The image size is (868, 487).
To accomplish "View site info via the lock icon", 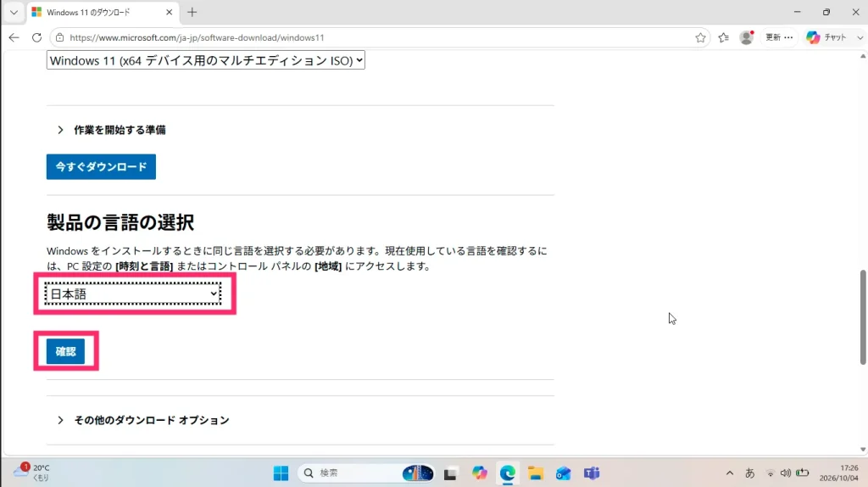I will tap(60, 37).
